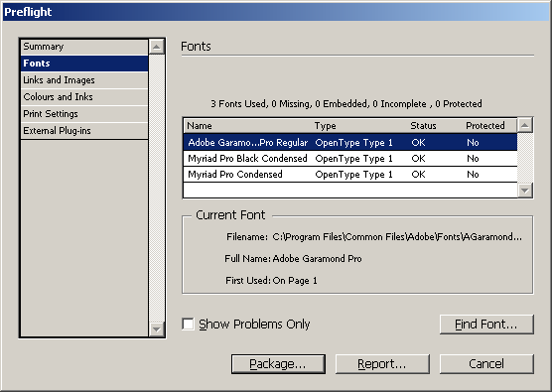Image resolution: width=552 pixels, height=392 pixels.
Task: Select Myriad Pro Condensed font row
Action: (x=350, y=175)
